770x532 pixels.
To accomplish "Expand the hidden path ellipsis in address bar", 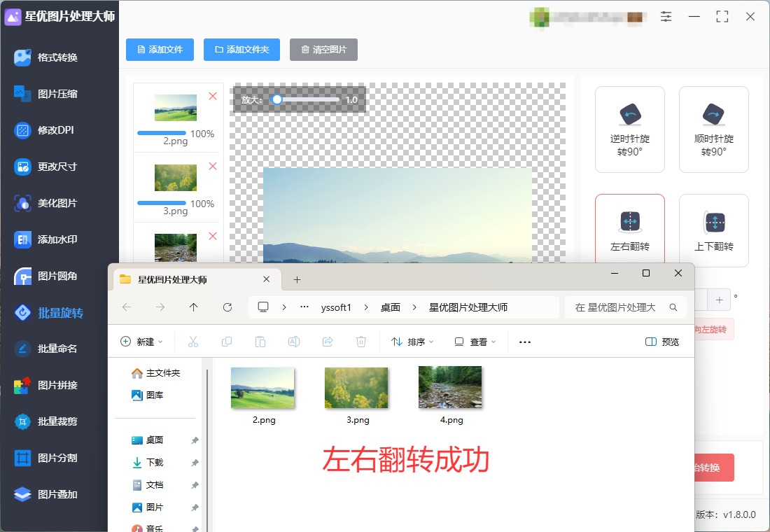I will (304, 307).
